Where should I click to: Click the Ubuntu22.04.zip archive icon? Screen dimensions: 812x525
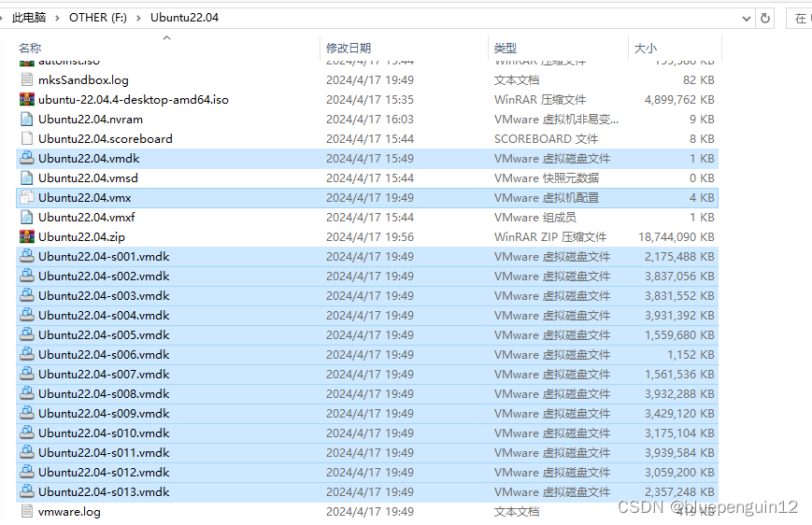[x=27, y=237]
